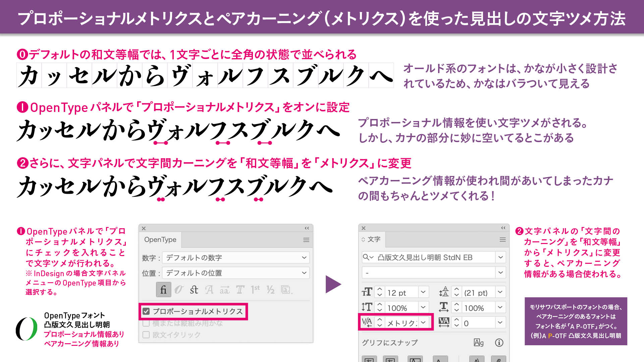The height and width of the screenshot is (362, 644).
Task: Select the OpenType panel tab
Action: pos(160,240)
